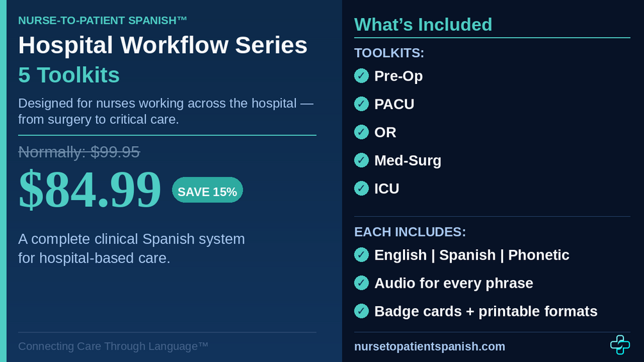Click the checkmark beside Audio for every phrase
644x362 pixels.
(361, 283)
